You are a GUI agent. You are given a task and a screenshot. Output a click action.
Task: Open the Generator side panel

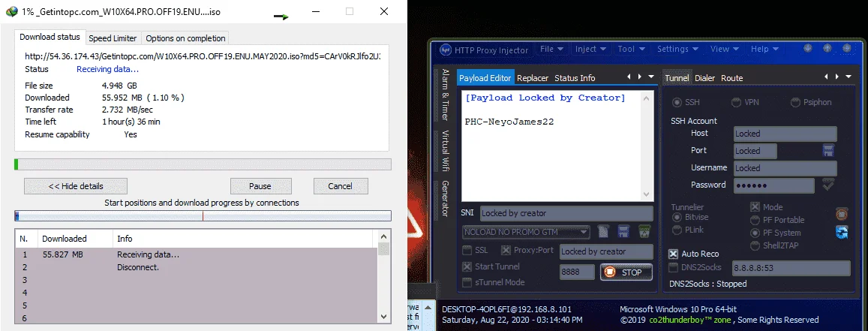445,199
